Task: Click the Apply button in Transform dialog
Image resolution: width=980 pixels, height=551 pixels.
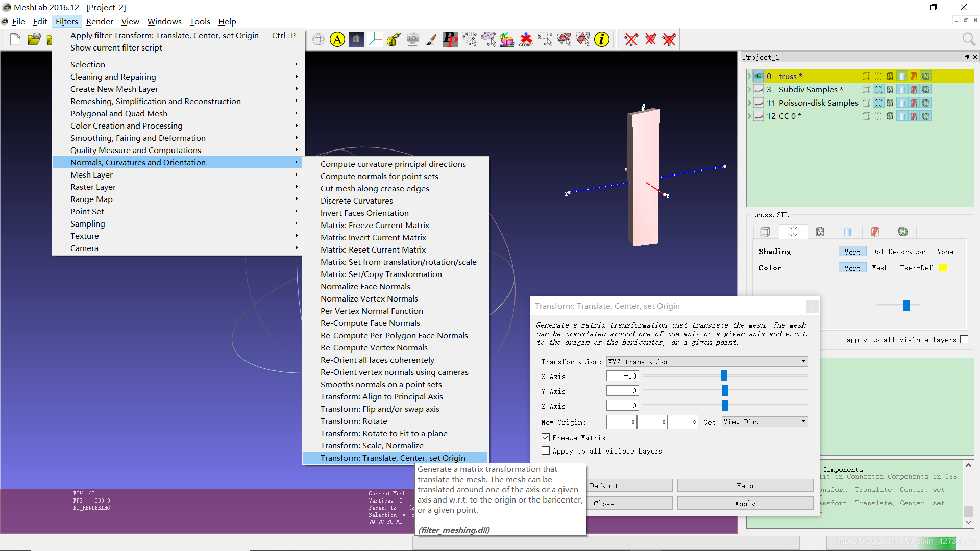Action: (x=744, y=503)
